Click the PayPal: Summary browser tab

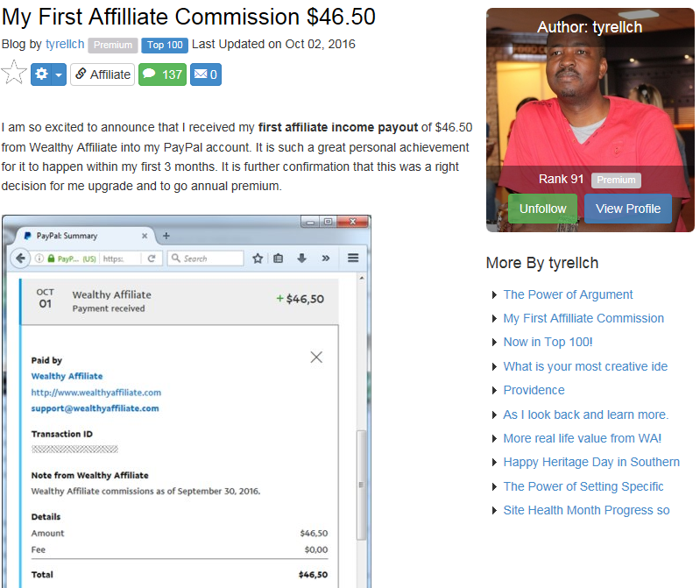[x=85, y=236]
